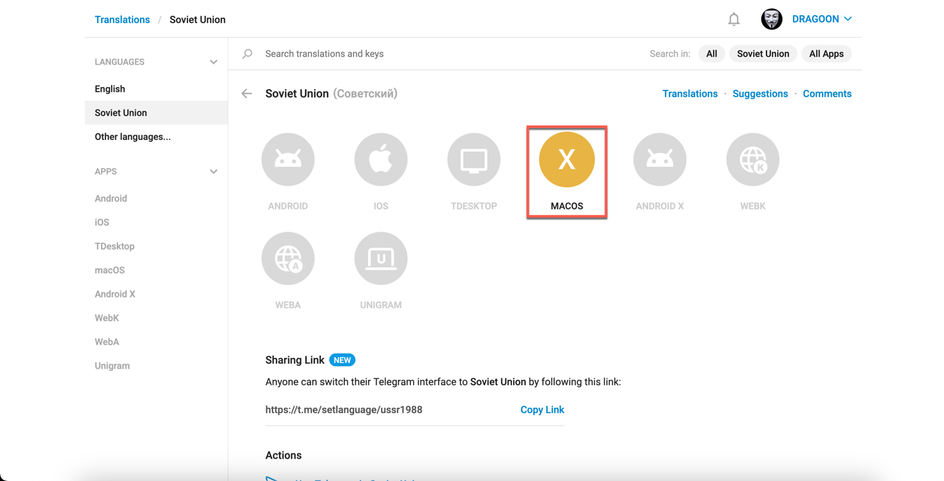Click the Soviet Union breadcrumb text
Viewport: 944px width, 481px height.
197,19
